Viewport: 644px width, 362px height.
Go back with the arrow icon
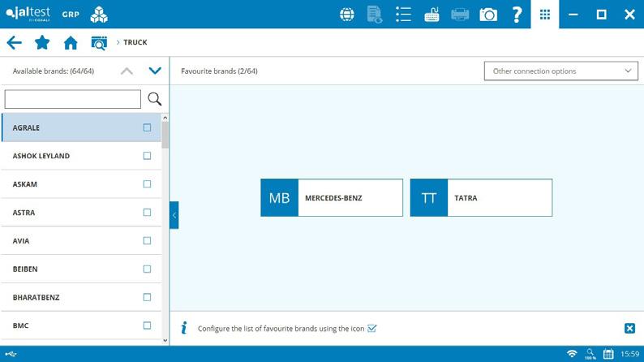point(15,42)
